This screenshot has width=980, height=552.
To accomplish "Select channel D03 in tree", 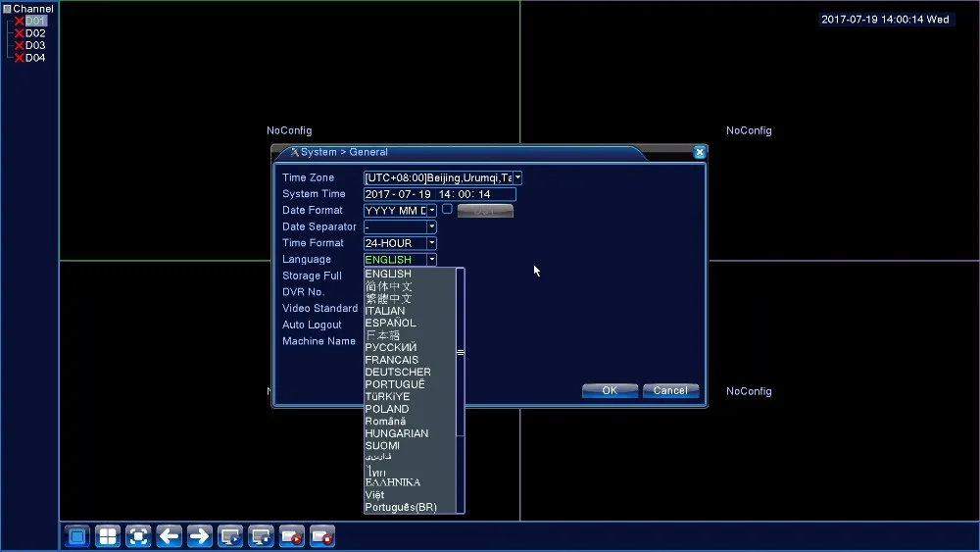I will click(x=35, y=46).
